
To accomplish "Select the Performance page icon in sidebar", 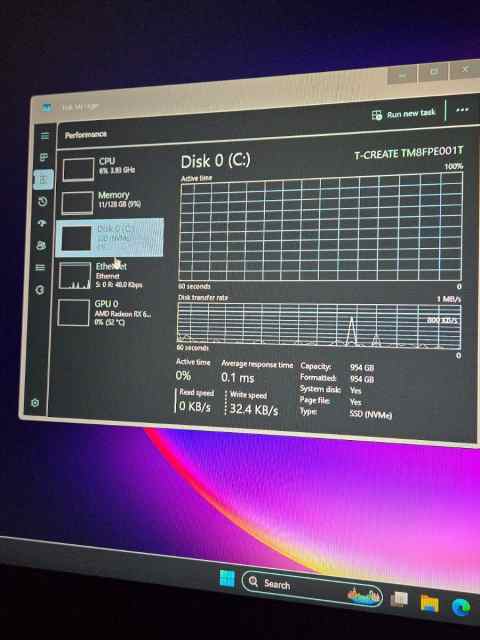I will pos(43,180).
